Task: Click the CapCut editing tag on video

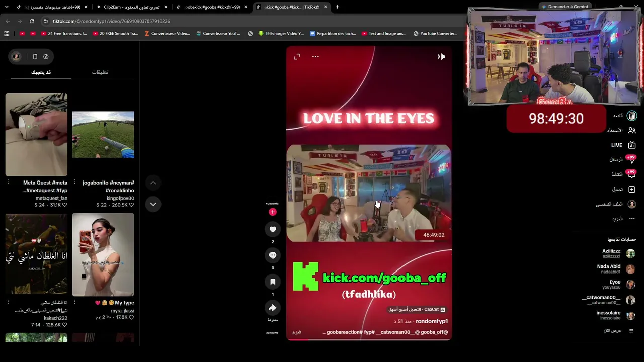Action: 417,310
